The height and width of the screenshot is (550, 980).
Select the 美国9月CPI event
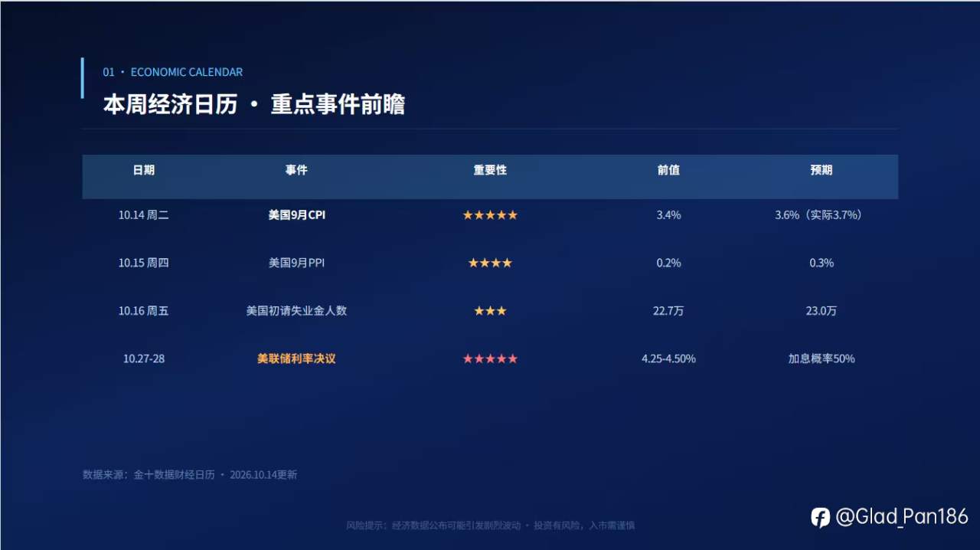pyautogui.click(x=296, y=215)
